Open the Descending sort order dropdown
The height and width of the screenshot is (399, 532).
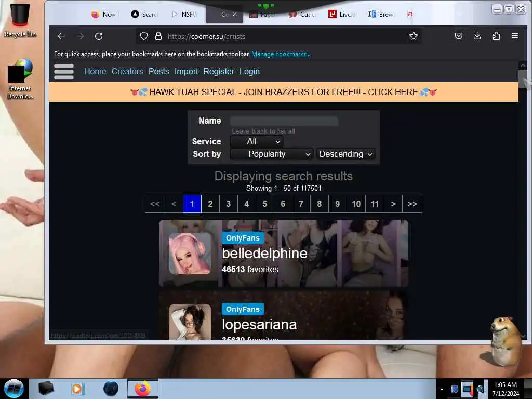(345, 154)
